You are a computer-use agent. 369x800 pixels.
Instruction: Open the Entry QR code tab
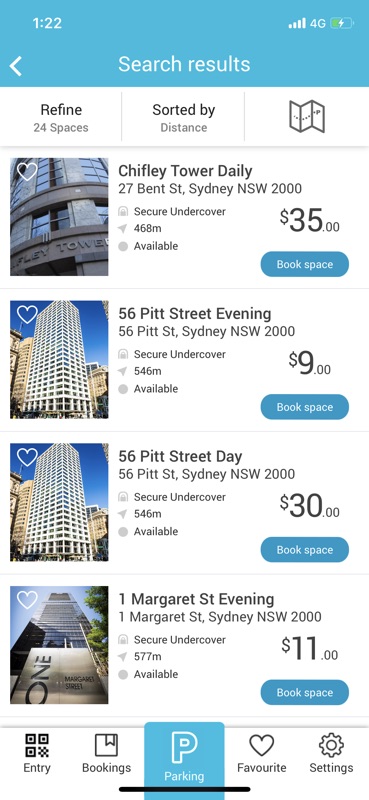tap(37, 754)
